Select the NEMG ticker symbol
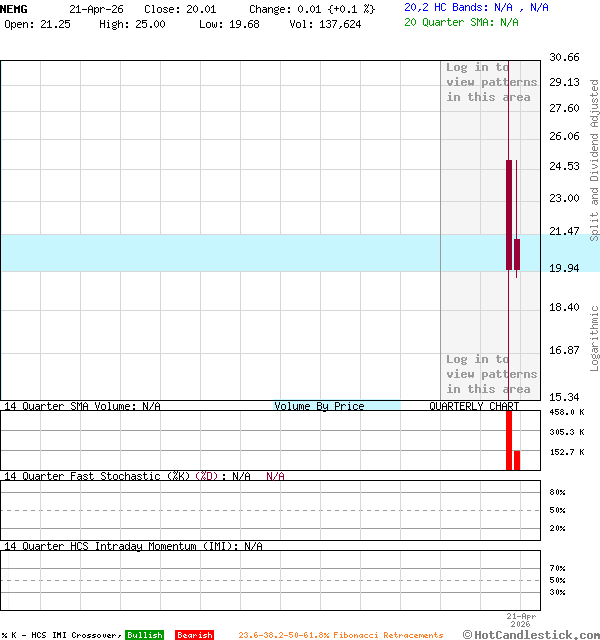Viewport: 600px width, 640px height. 14,8
